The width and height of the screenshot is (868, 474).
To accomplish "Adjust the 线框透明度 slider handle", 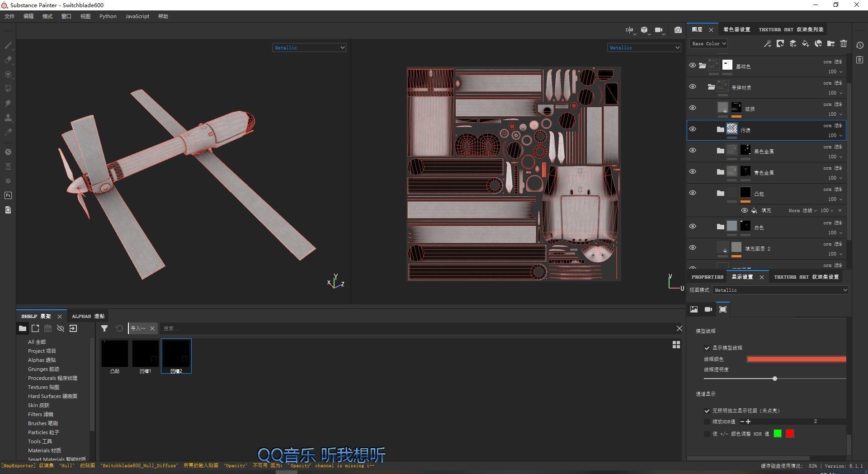I will pos(775,379).
